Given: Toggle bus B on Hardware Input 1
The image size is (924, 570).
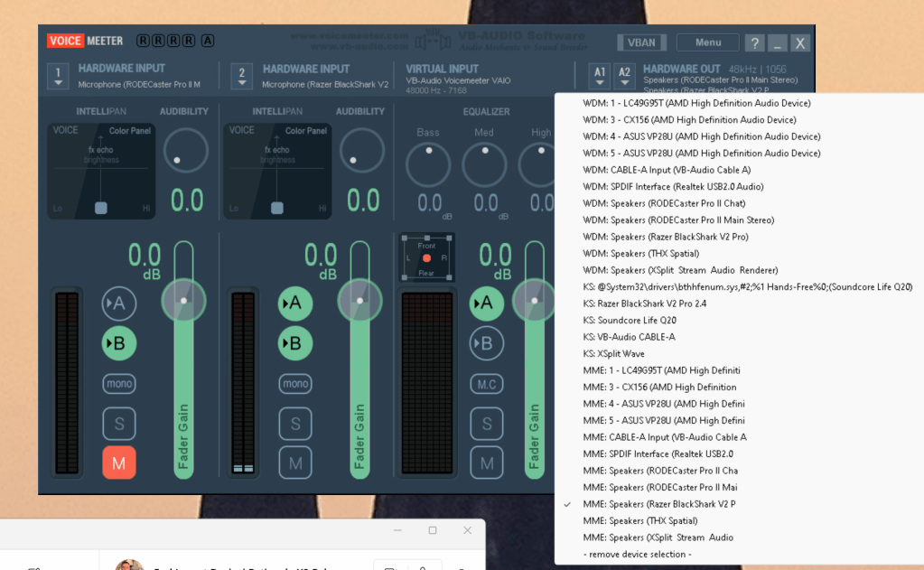Looking at the screenshot, I should click(x=119, y=343).
